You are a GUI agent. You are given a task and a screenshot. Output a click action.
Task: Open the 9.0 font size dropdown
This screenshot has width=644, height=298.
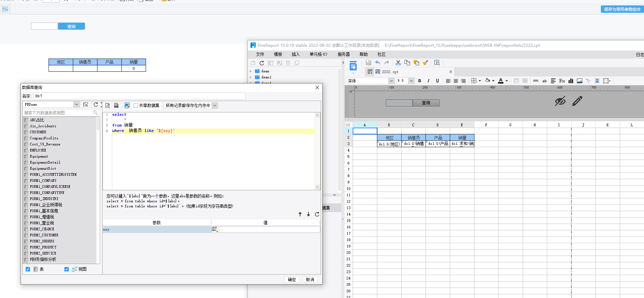pos(411,81)
